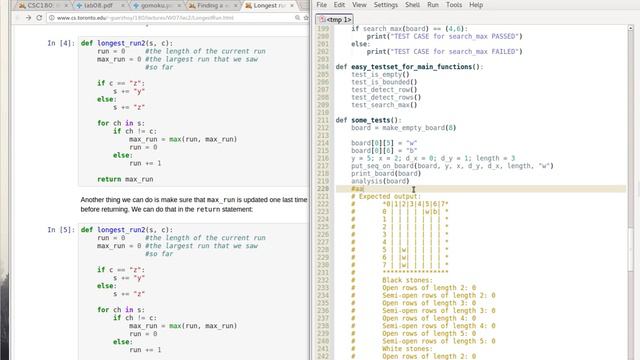Close the gomoku browser tab
The width and height of the screenshot is (640, 360).
pyautogui.click(x=179, y=6)
